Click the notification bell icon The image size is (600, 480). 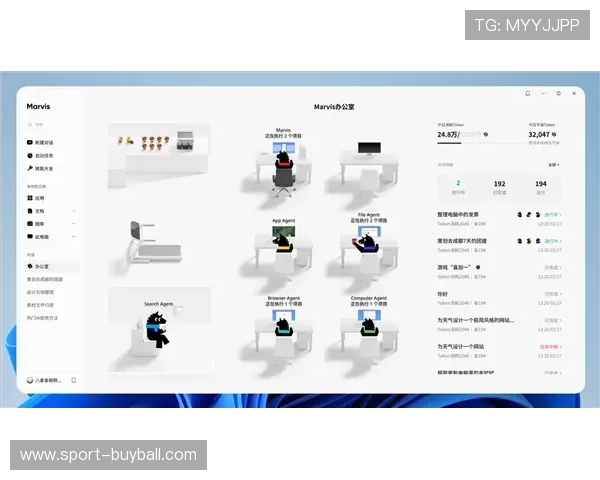(528, 93)
